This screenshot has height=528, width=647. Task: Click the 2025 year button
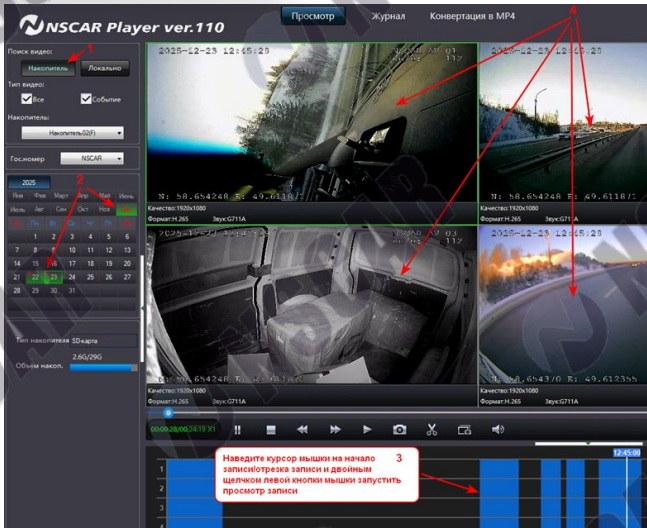coord(29,182)
